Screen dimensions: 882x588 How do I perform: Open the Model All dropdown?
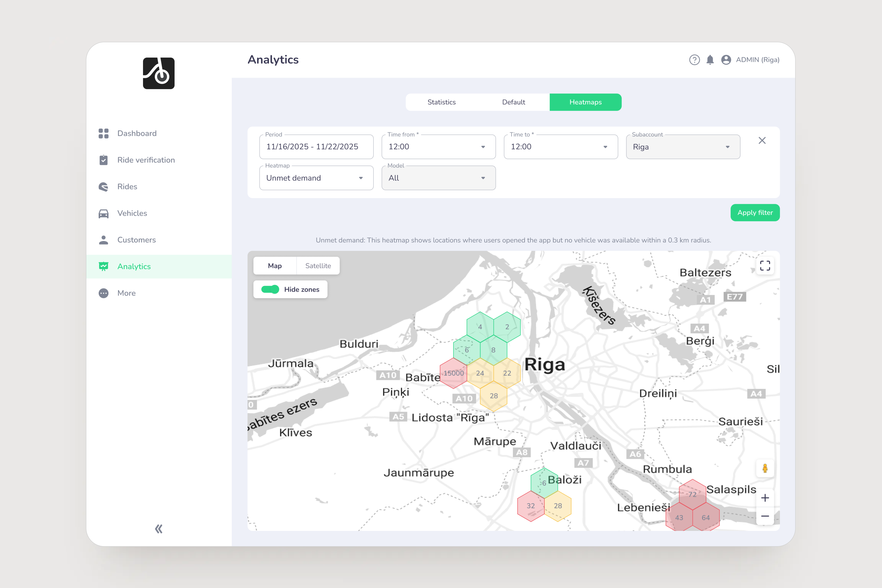tap(438, 178)
